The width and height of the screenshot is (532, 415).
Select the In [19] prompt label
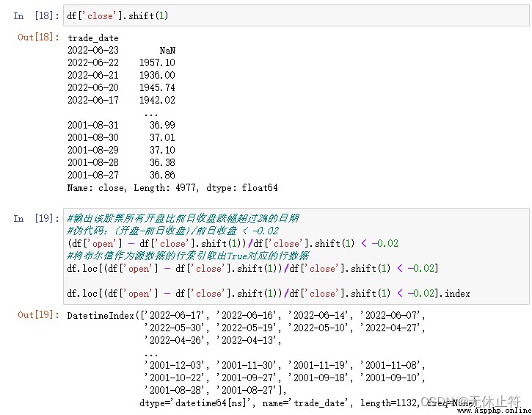36,218
